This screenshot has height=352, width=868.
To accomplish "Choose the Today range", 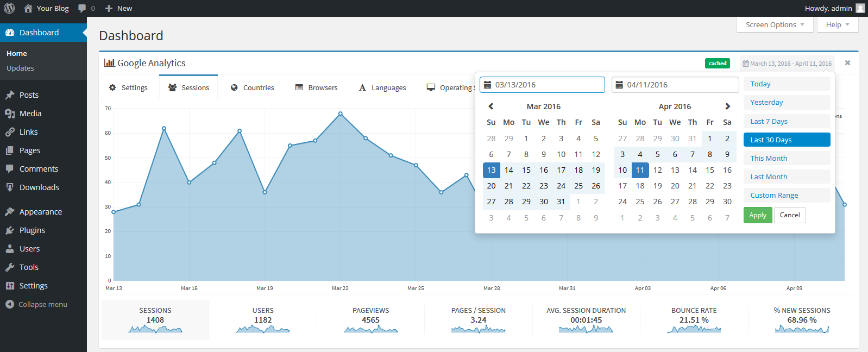I will (x=787, y=84).
